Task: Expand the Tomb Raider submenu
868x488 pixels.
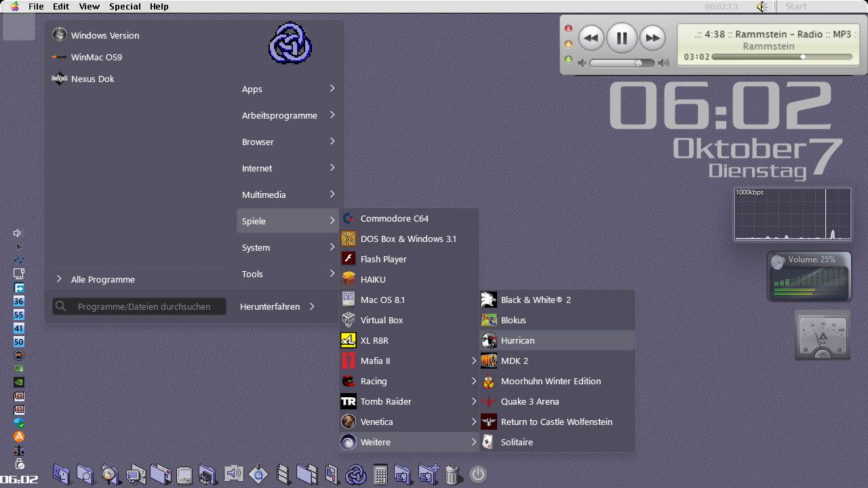Action: 410,401
